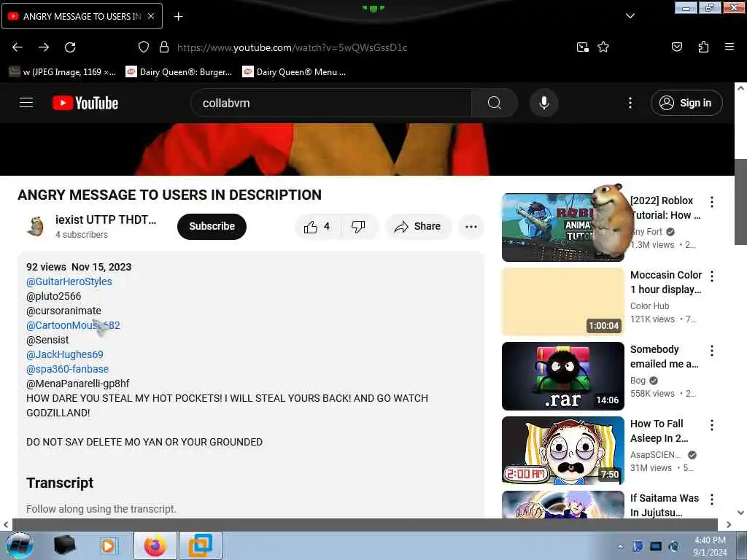
Task: Open the @JackHughes69 mention link
Action: 65,354
